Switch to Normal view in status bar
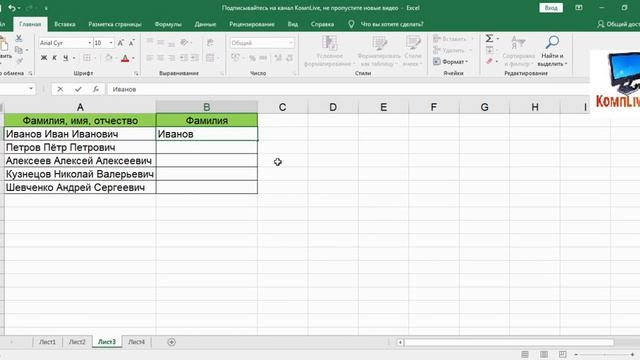Screen dimensions: 640x360 click(525, 354)
